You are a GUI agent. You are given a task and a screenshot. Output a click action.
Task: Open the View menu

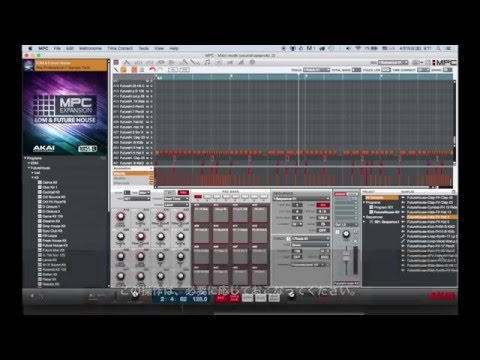point(159,48)
